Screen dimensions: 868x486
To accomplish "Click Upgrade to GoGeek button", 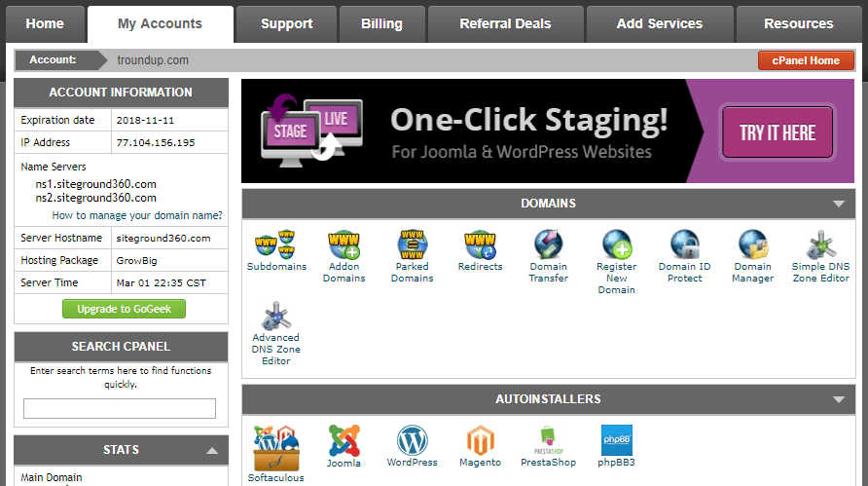I will click(x=124, y=309).
